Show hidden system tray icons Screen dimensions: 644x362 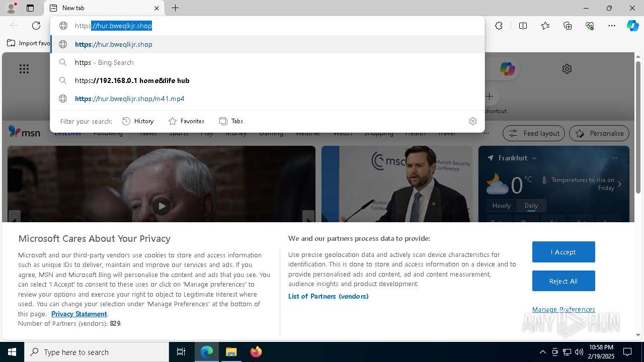(542, 352)
